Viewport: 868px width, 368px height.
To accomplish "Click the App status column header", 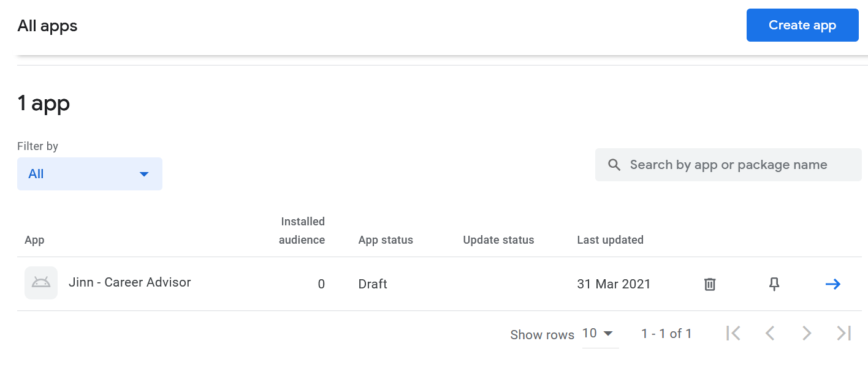I will pyautogui.click(x=386, y=240).
